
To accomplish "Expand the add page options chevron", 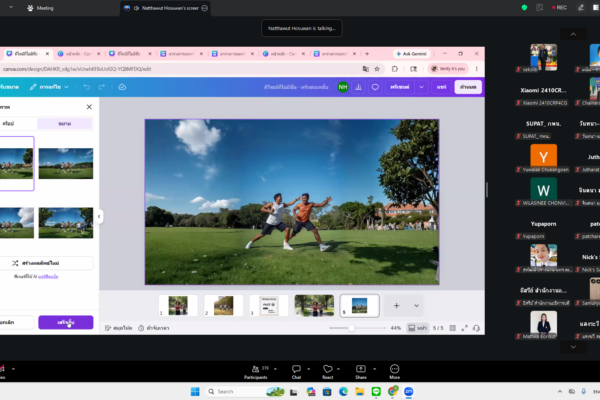I will [x=416, y=305].
